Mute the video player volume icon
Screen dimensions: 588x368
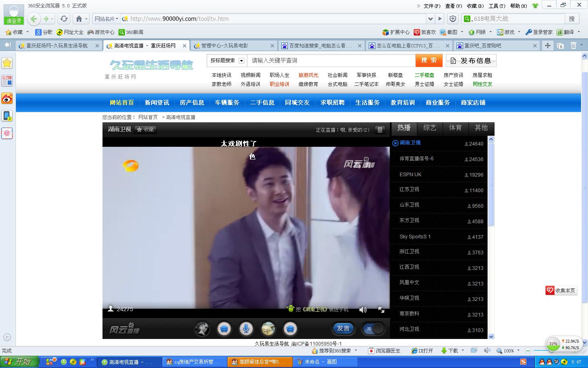pyautogui.click(x=363, y=310)
